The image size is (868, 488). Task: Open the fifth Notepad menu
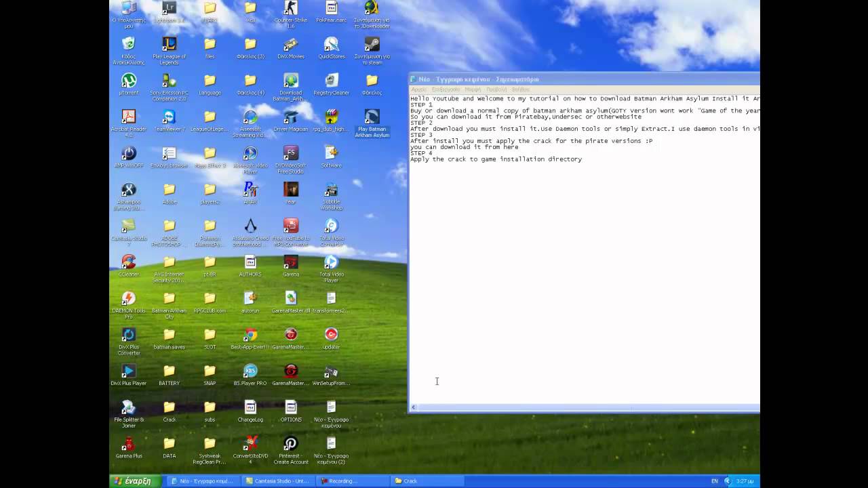[x=520, y=89]
